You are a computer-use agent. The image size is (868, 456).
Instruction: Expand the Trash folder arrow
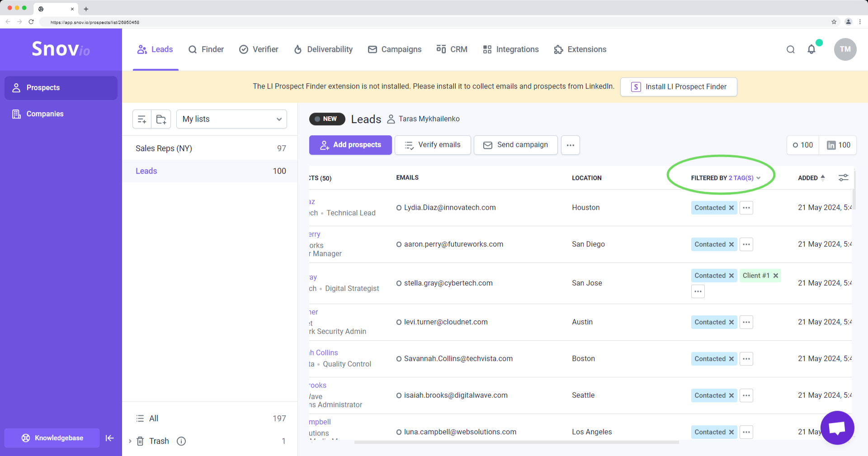130,441
